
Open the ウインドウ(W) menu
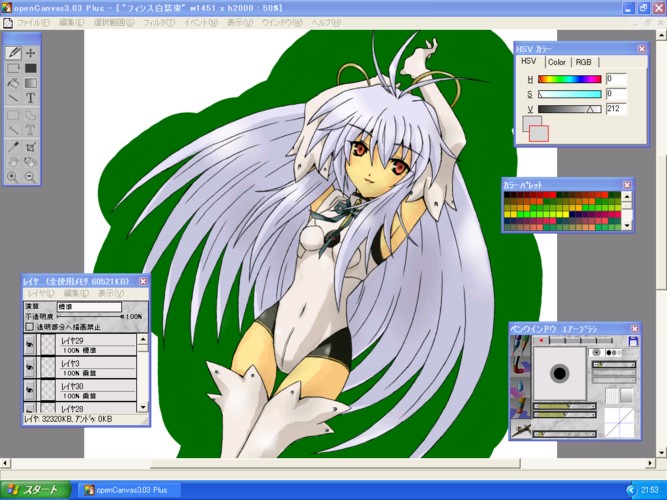click(282, 23)
